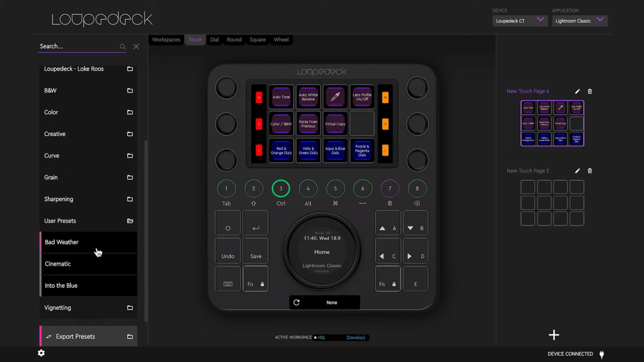644x362 pixels.
Task: Switch to the Dial tab
Action: pyautogui.click(x=215, y=40)
